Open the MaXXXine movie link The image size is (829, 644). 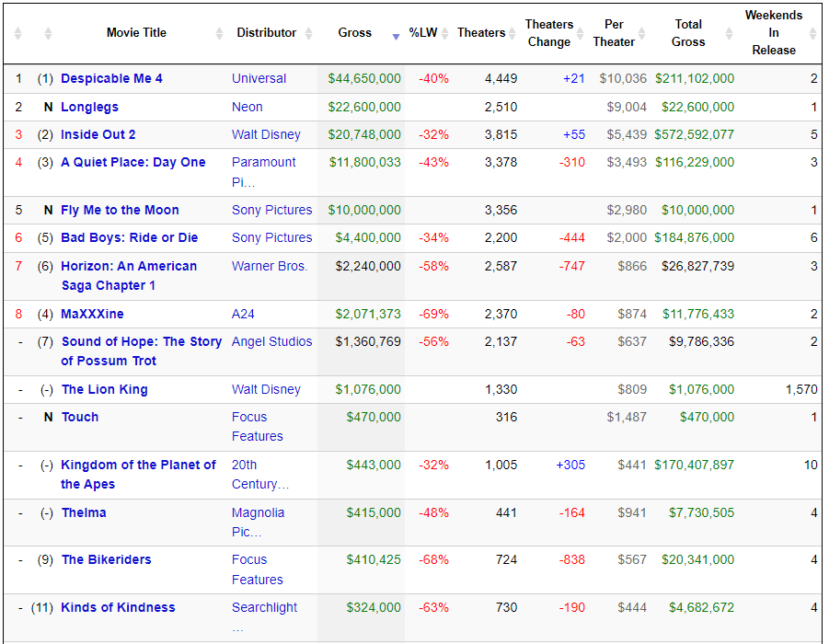pyautogui.click(x=92, y=314)
